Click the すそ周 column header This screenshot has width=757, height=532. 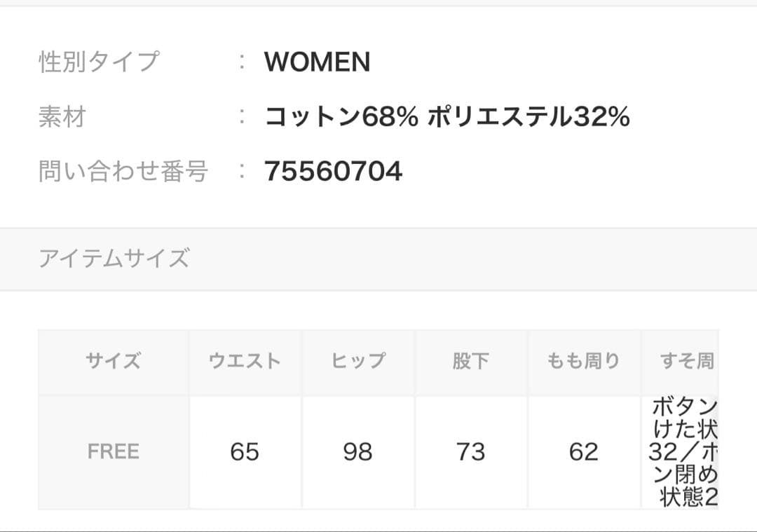[686, 361]
